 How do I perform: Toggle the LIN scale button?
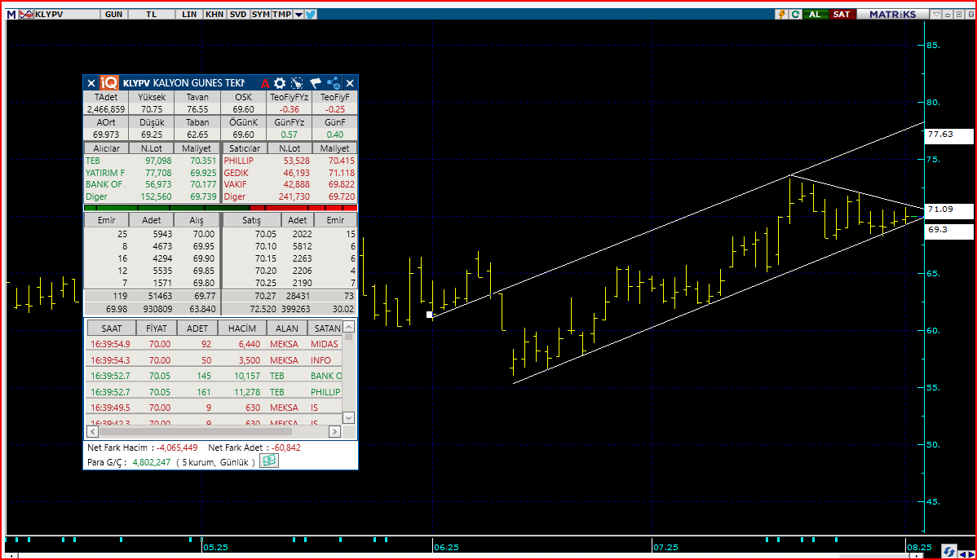pyautogui.click(x=189, y=15)
